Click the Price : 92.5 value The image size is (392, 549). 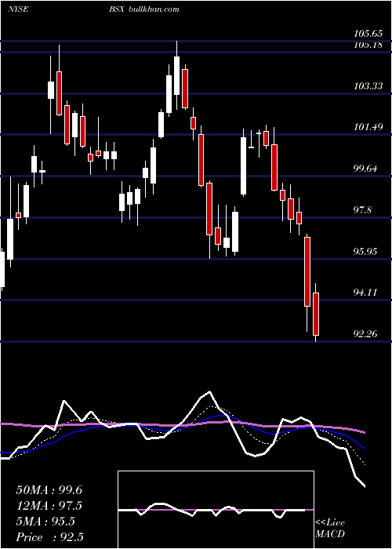coord(49,537)
